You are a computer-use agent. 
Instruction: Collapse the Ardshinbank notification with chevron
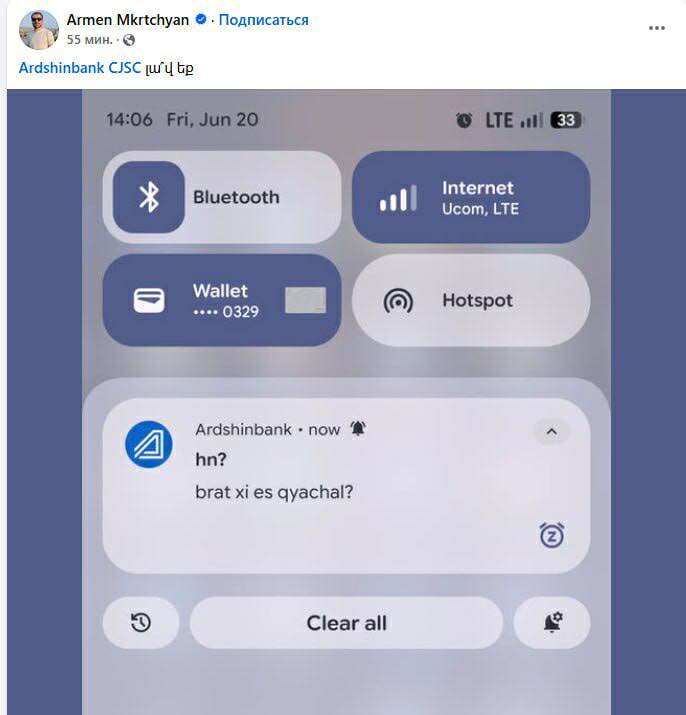551,431
